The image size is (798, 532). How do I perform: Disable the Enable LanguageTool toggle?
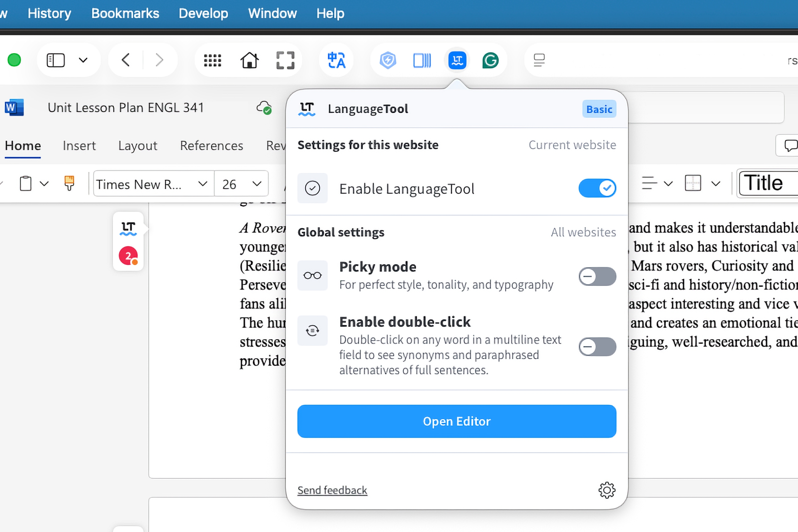tap(597, 188)
